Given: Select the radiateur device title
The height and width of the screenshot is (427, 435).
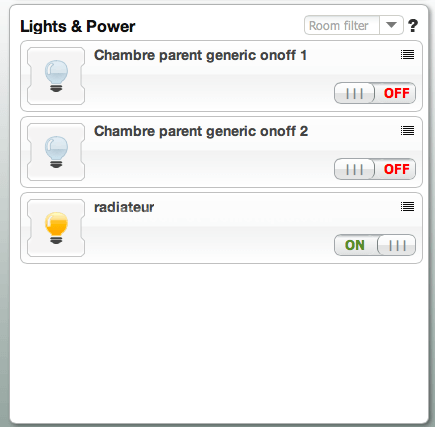Looking at the screenshot, I should [x=124, y=207].
